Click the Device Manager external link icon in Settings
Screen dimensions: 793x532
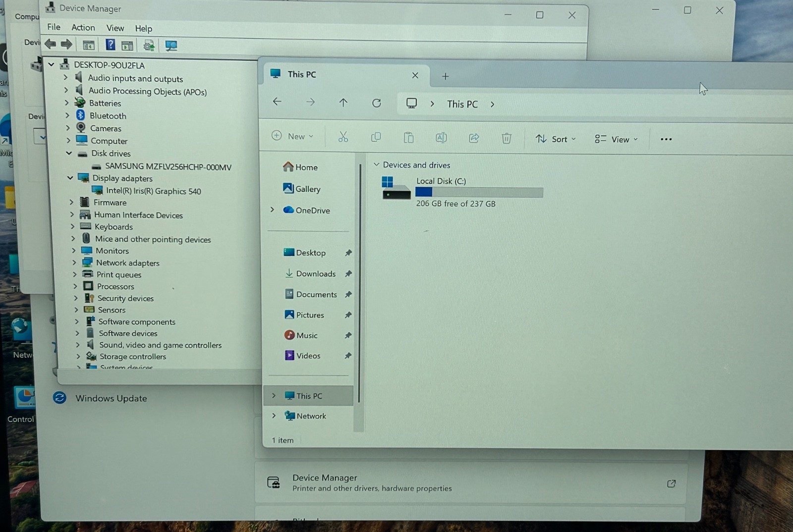tap(672, 483)
